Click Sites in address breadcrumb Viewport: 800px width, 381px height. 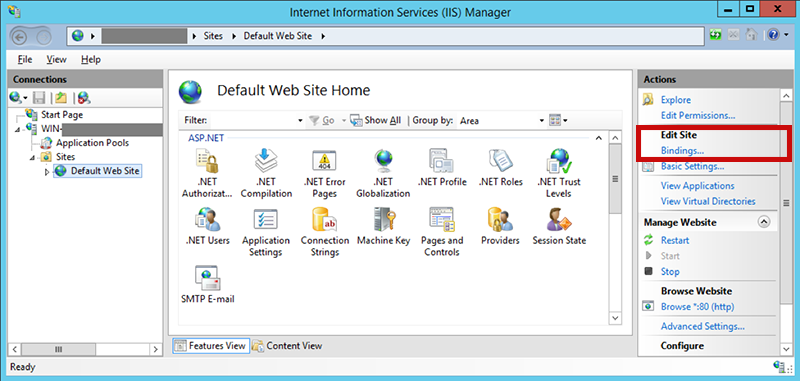213,36
